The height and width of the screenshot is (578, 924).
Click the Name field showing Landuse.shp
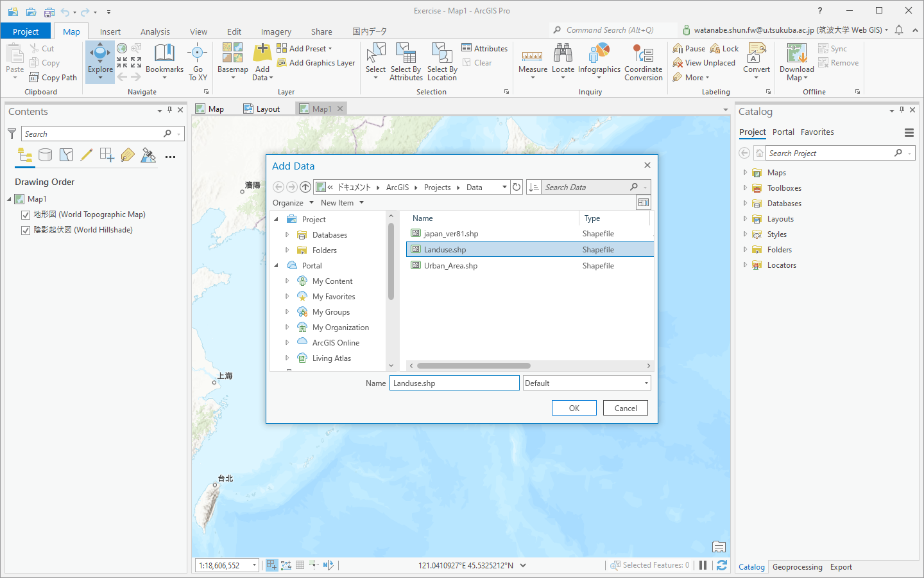pos(454,383)
